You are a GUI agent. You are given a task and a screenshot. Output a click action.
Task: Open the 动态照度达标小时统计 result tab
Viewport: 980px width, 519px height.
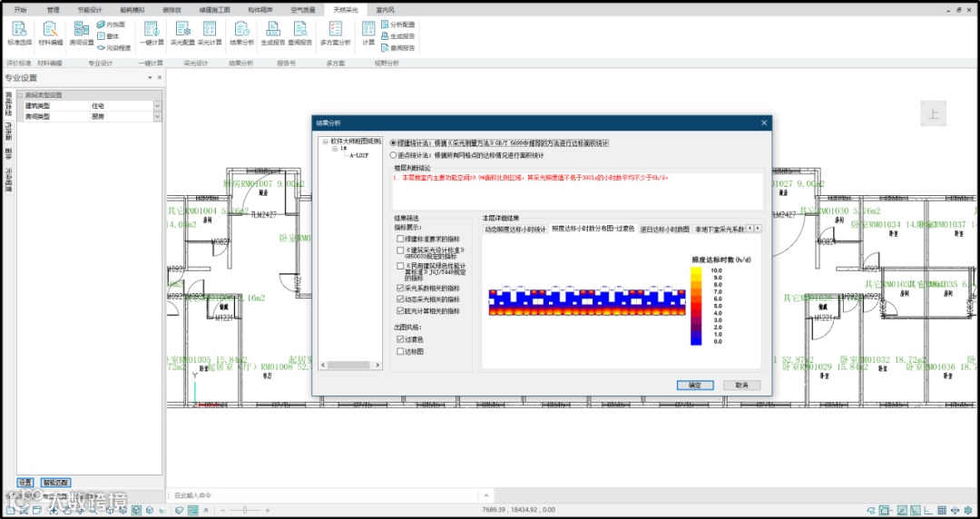(515, 230)
